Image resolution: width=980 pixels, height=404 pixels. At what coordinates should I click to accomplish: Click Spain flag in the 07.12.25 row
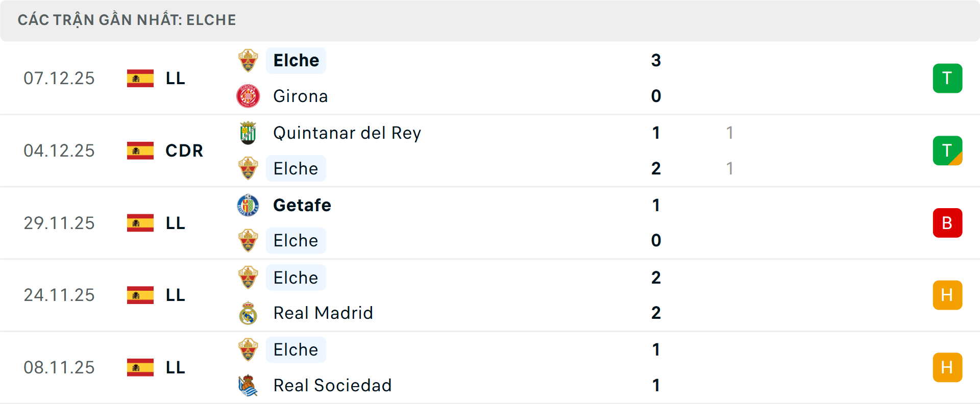coord(140,78)
